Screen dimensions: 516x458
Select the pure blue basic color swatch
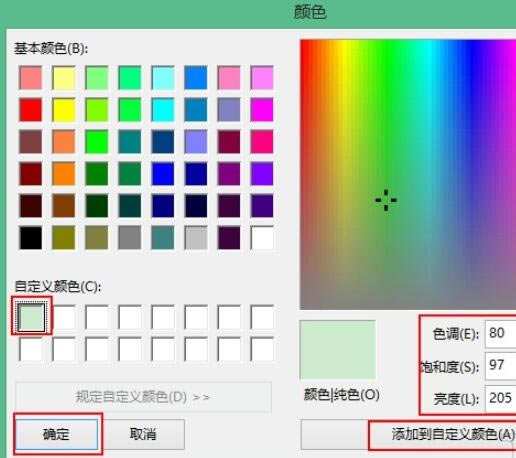click(163, 174)
